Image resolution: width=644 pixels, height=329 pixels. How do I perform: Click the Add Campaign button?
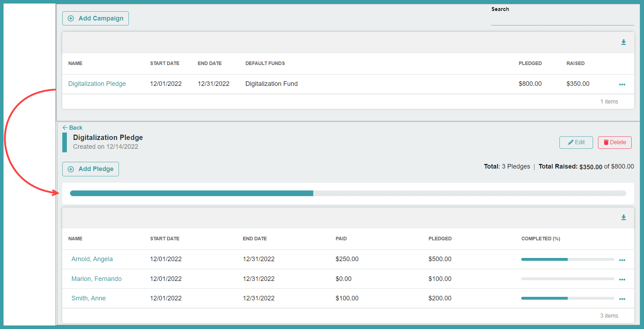tap(96, 18)
